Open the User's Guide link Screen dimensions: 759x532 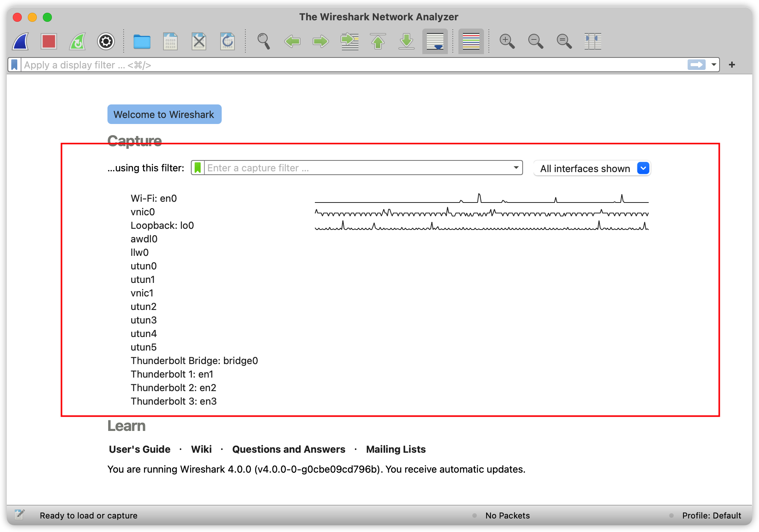tap(139, 449)
